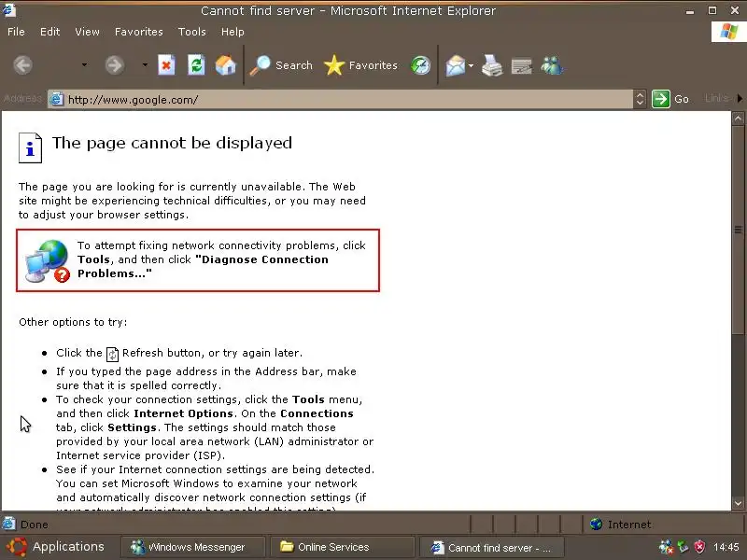Open the Applications menu
This screenshot has width=747, height=560.
(55, 547)
